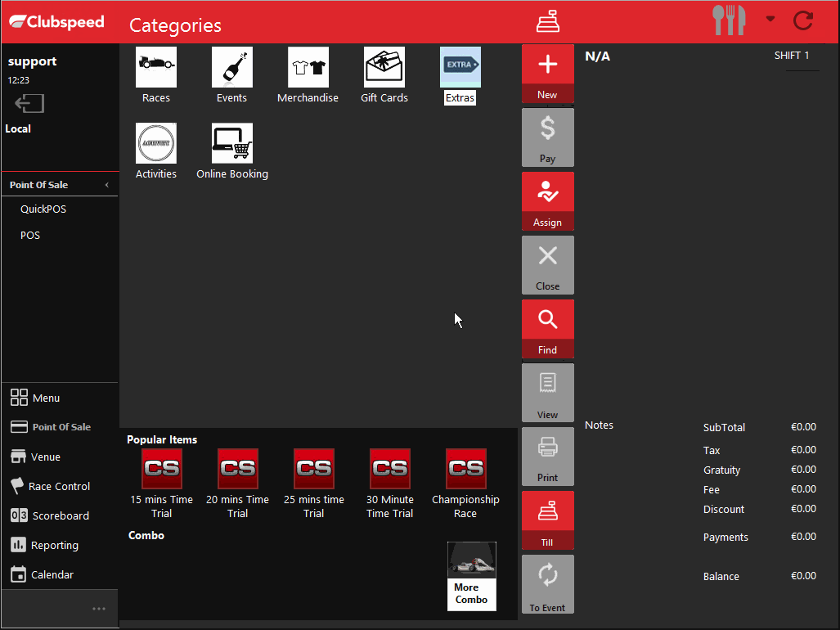Click the Clubspeed logo

pos(56,22)
